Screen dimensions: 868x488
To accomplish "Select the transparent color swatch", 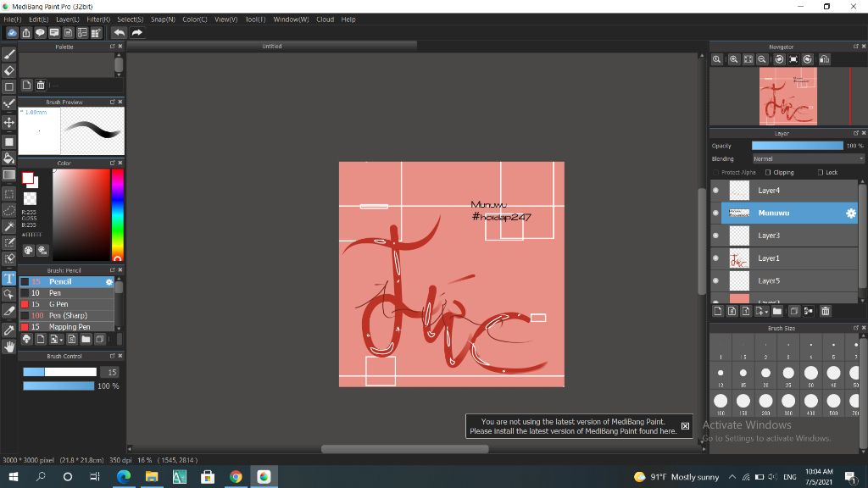I will (x=30, y=198).
